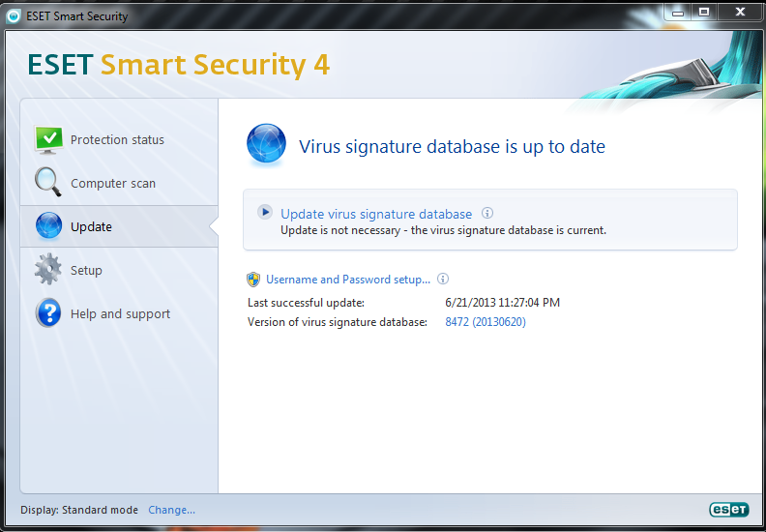
Task: Select the Update section label
Action: tap(91, 226)
